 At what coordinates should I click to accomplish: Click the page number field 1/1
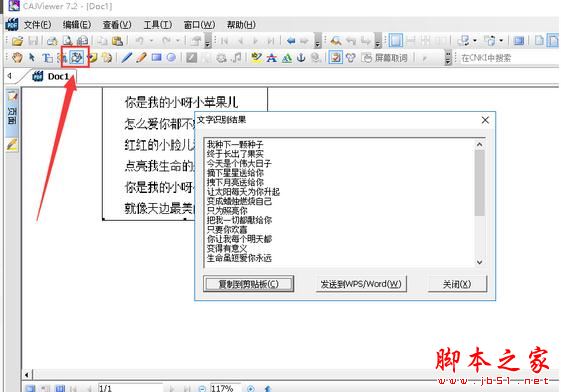click(x=130, y=388)
